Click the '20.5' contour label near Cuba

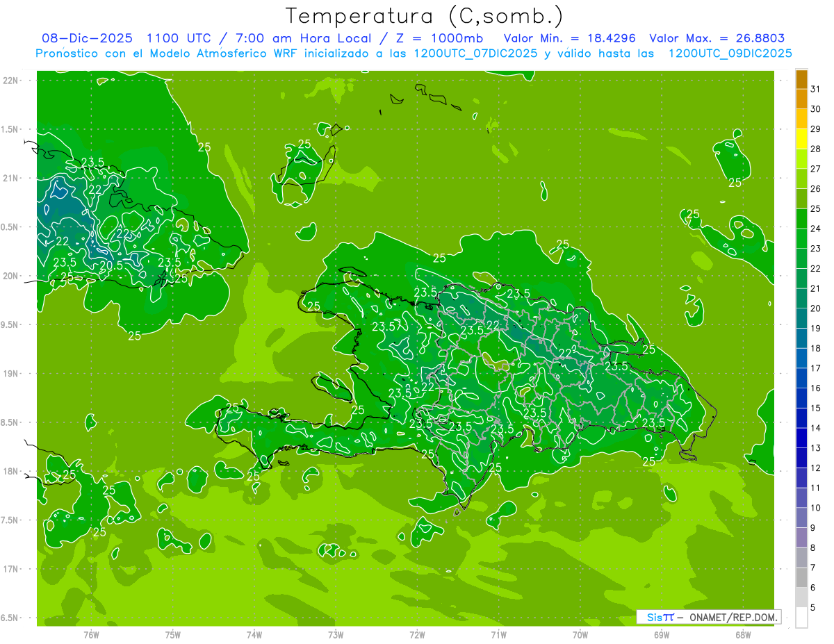pyautogui.click(x=111, y=265)
